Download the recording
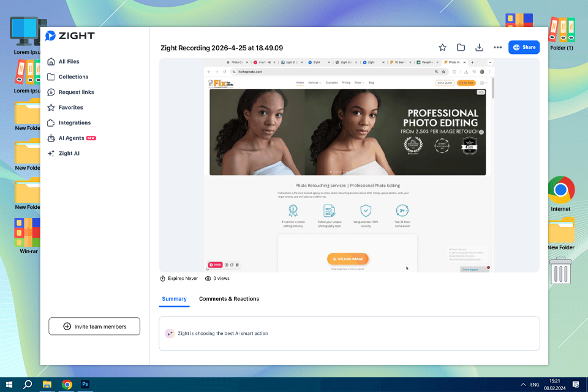This screenshot has height=392, width=588. (x=479, y=47)
